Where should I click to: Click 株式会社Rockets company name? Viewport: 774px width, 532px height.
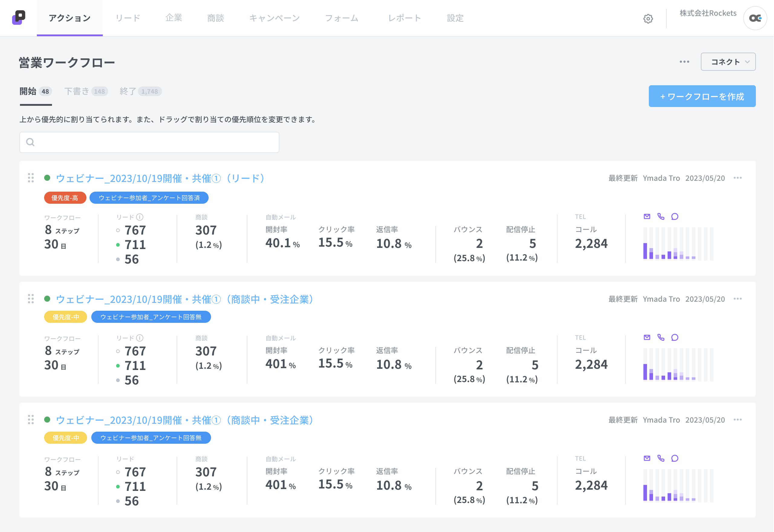coord(708,13)
